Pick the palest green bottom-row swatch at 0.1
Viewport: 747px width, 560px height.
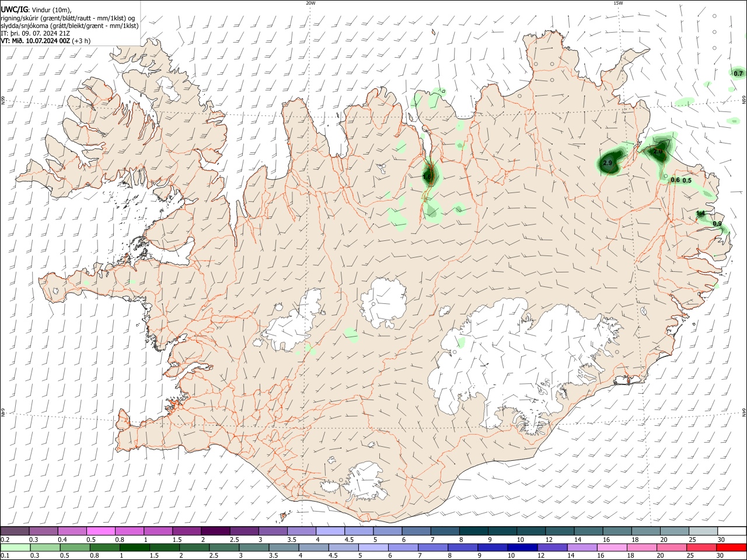[15, 548]
